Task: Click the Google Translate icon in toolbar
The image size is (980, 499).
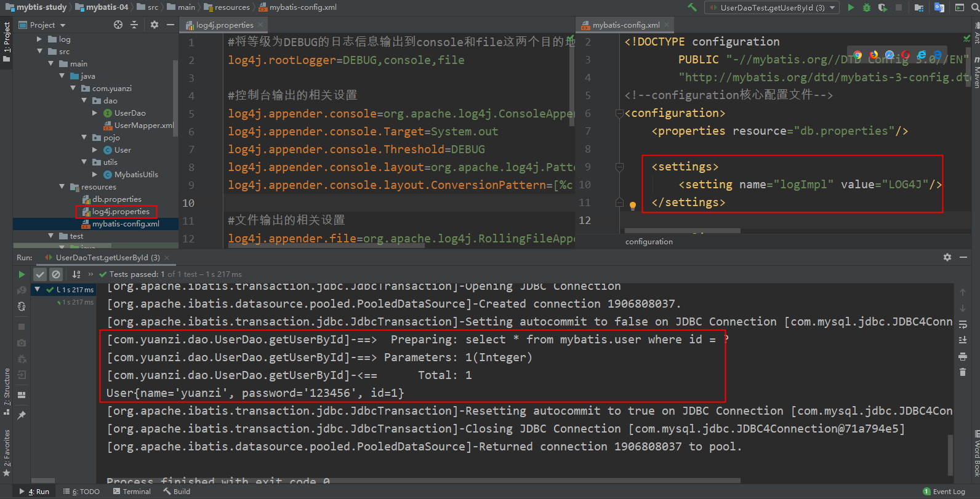Action: pyautogui.click(x=939, y=7)
